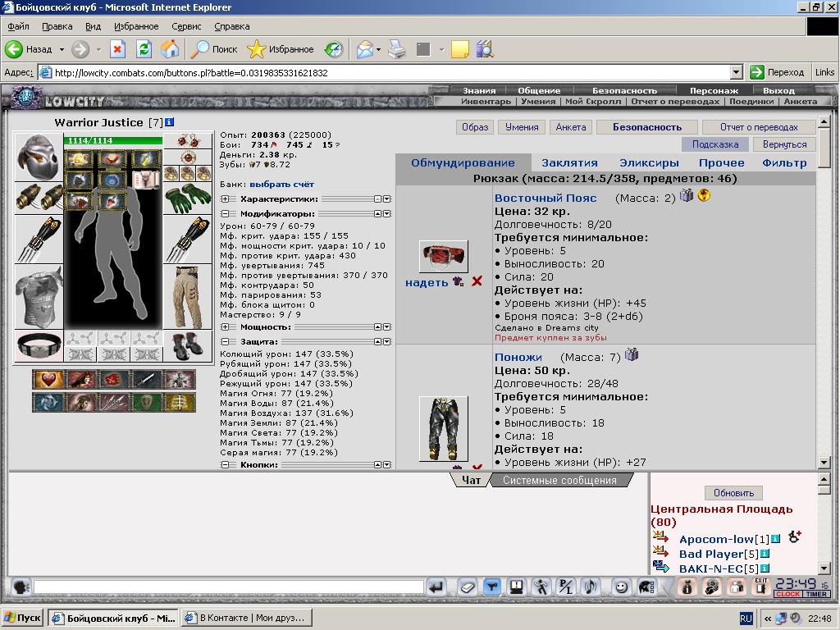
Task: Collapse the Защита section
Action: pos(225,342)
